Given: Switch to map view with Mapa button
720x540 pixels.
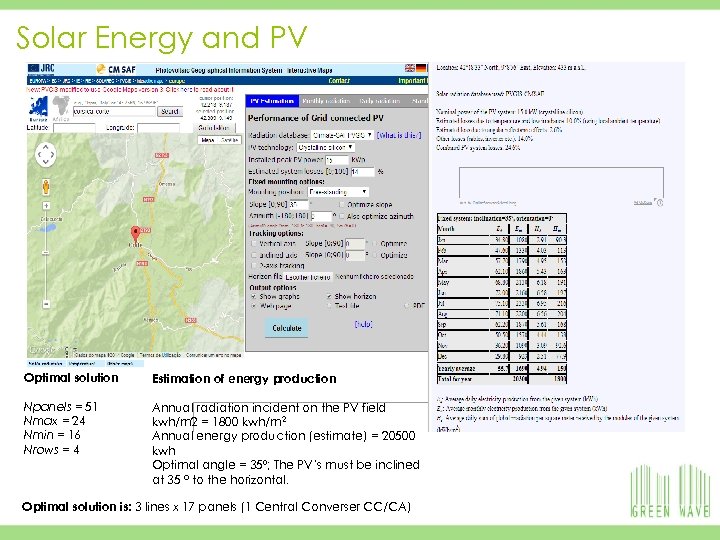Looking at the screenshot, I should (x=208, y=140).
